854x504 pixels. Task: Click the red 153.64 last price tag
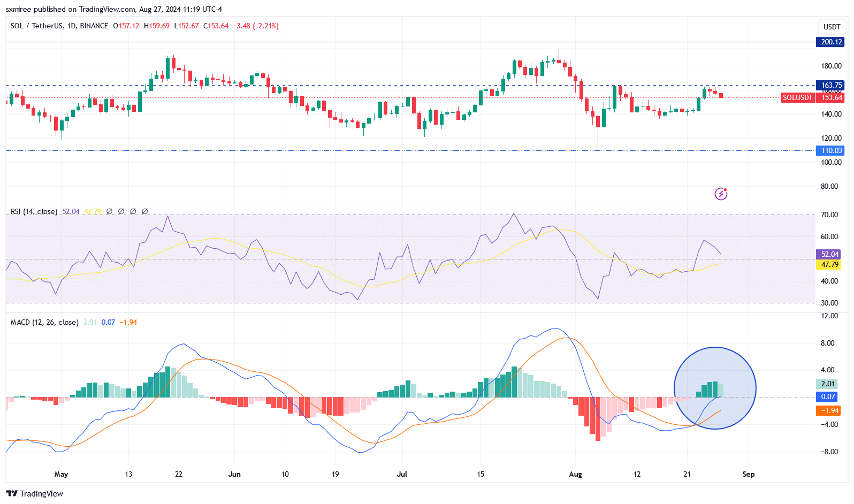[832, 97]
